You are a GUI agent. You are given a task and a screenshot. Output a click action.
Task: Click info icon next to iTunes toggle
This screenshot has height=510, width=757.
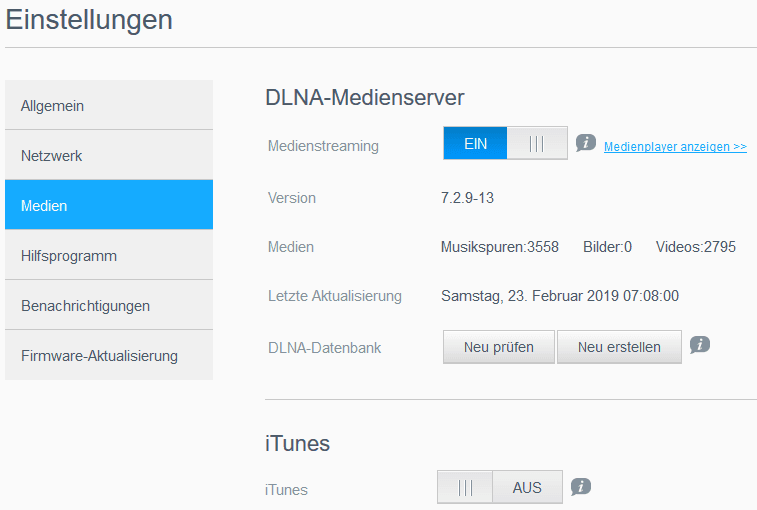click(x=581, y=487)
